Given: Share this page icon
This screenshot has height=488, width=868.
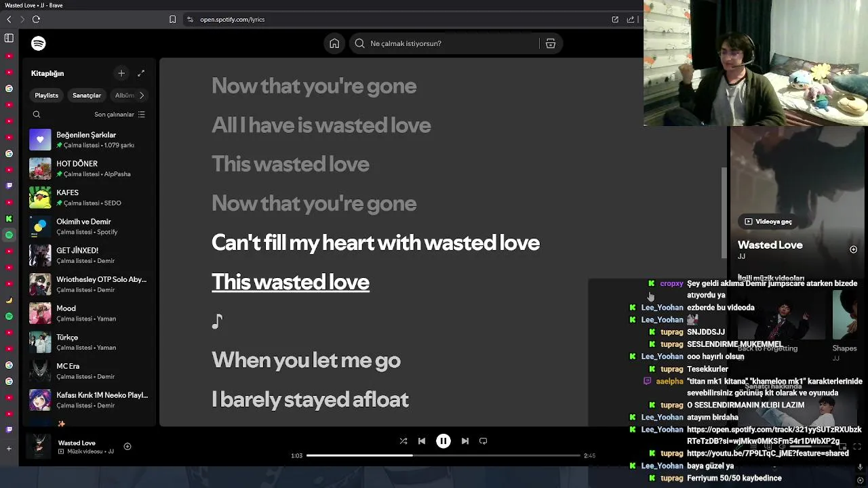Looking at the screenshot, I should pos(630,20).
